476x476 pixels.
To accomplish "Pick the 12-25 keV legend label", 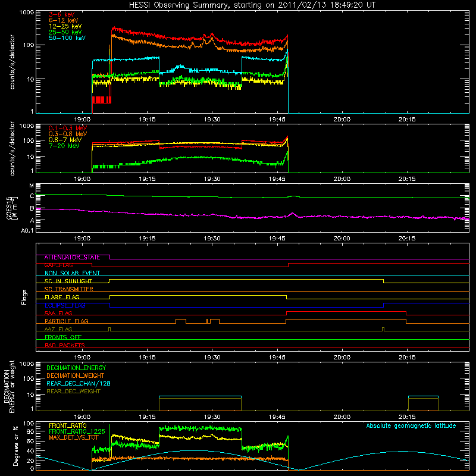I will click(x=65, y=26).
